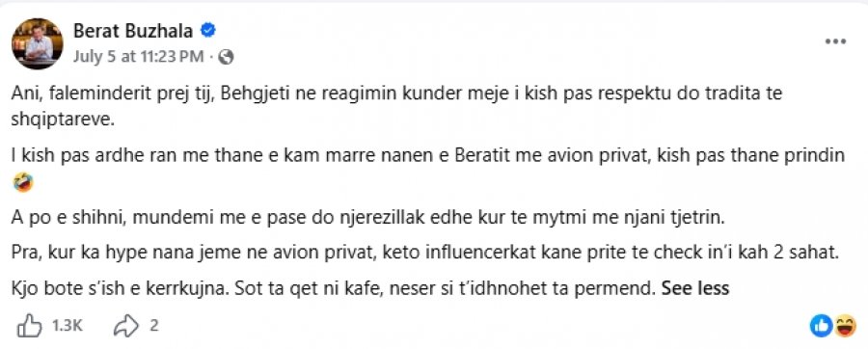Select paragraph starting 'Ani, faleminderit prej tij'
Image resolution: width=868 pixels, height=349 pixels.
(396, 107)
